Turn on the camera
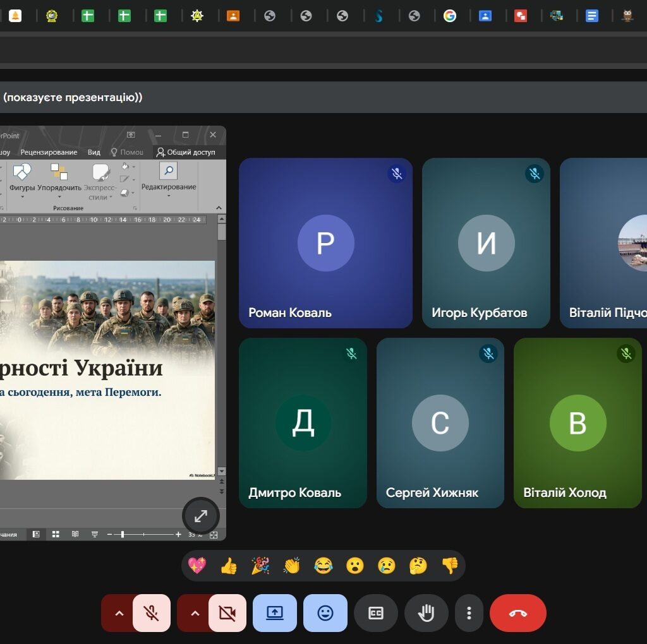647x644 pixels. [227, 613]
